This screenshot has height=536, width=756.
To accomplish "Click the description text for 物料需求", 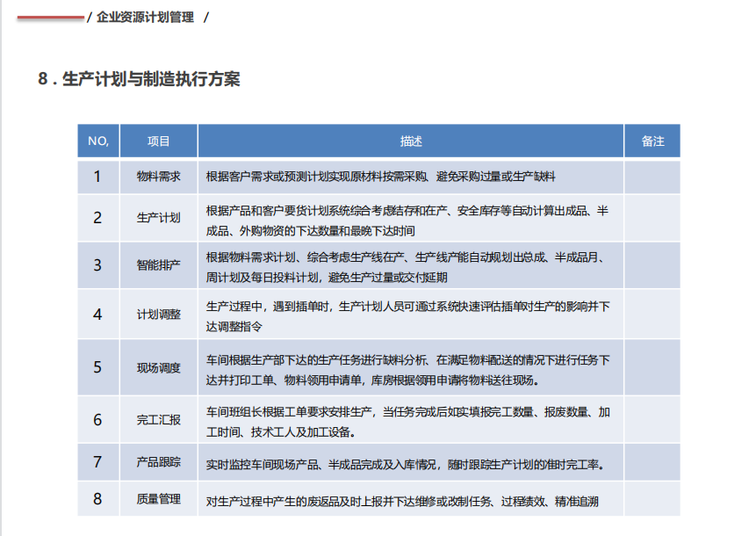I will click(x=381, y=177).
